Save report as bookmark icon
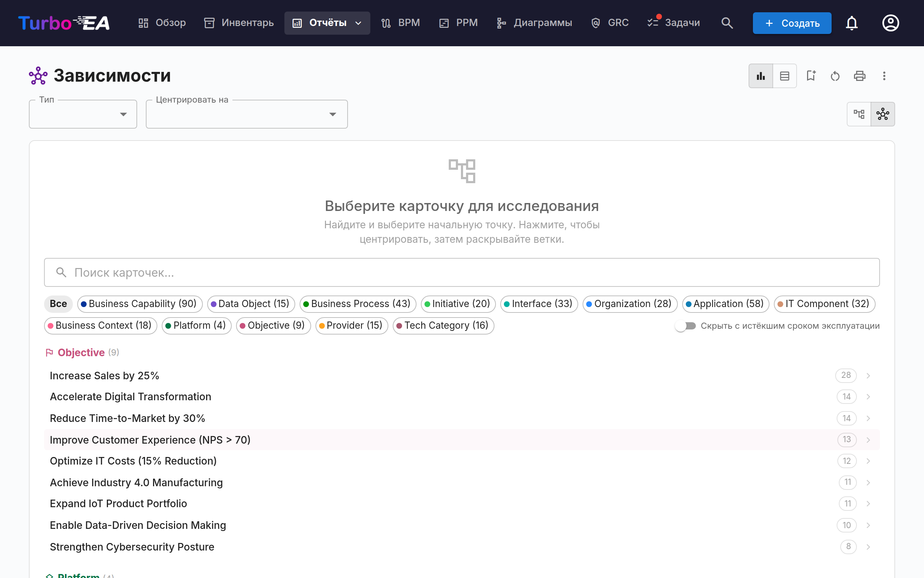Screen dimensions: 924x578 point(811,76)
